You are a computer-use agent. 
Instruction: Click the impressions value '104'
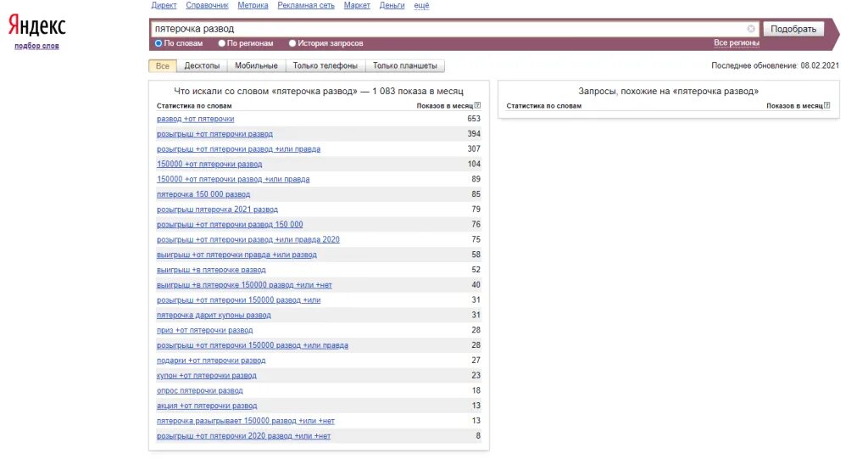[474, 164]
